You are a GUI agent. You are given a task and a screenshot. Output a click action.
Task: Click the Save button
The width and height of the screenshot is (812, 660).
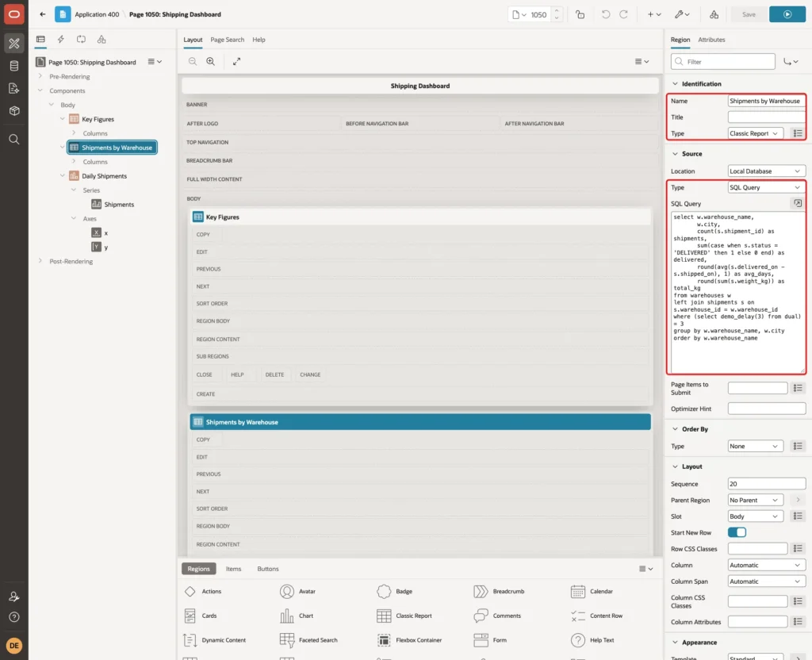749,14
